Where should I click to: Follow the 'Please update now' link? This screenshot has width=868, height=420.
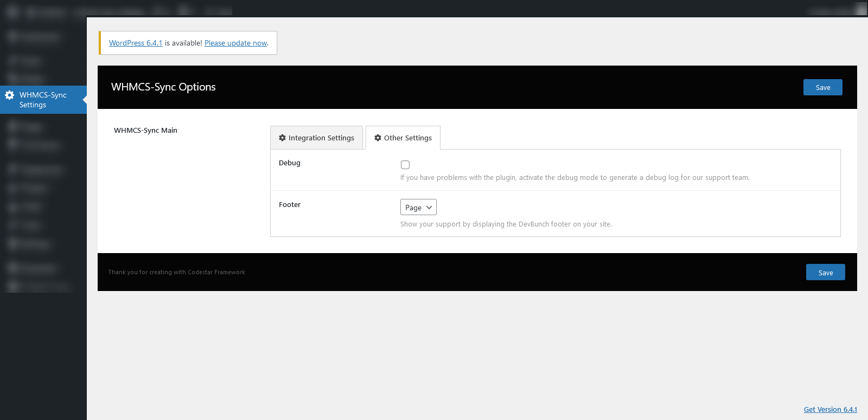[235, 43]
